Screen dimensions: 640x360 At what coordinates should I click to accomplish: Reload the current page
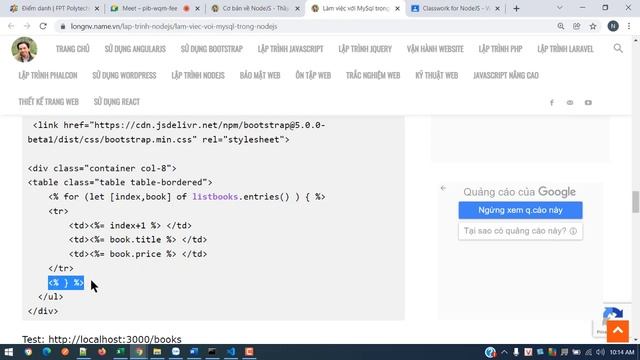point(43,26)
